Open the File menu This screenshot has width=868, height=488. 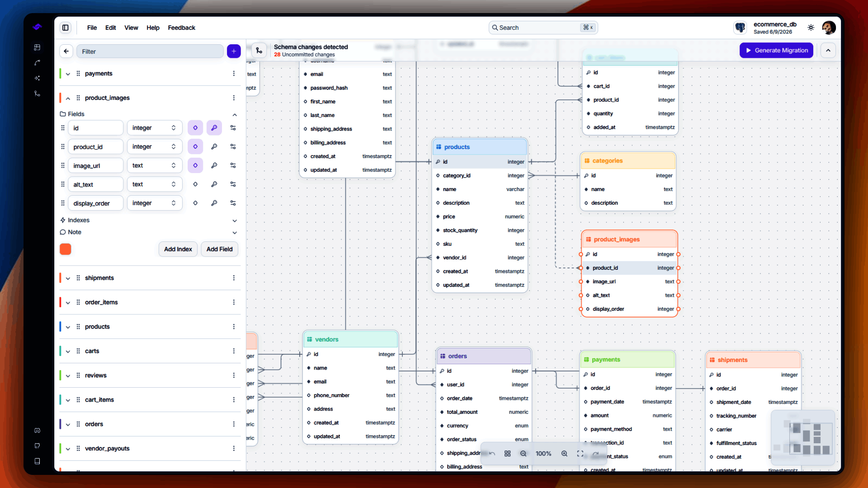click(x=92, y=28)
